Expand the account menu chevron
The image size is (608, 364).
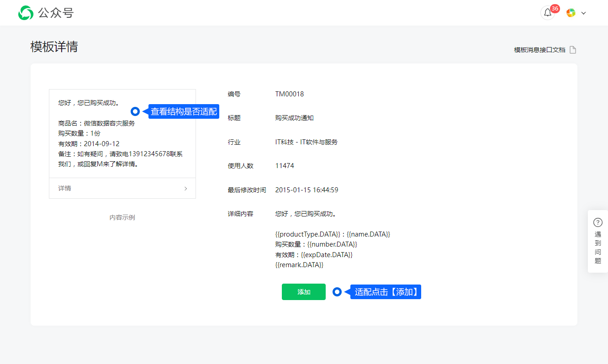click(583, 13)
